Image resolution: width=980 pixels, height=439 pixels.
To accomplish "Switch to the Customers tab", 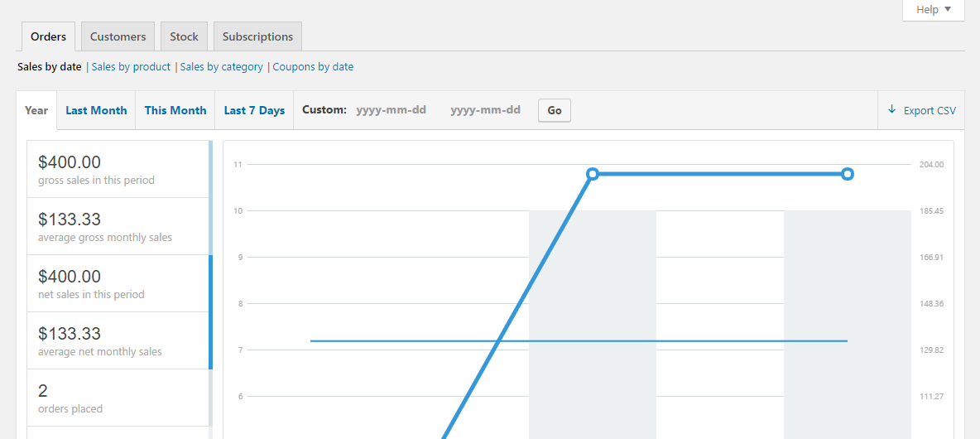I will coord(118,36).
